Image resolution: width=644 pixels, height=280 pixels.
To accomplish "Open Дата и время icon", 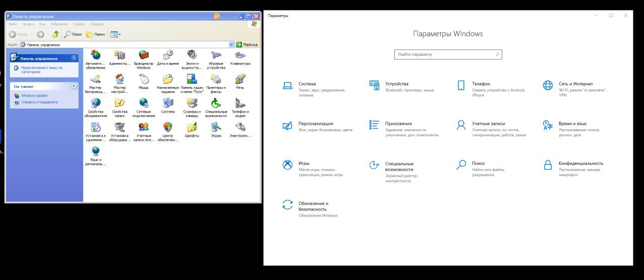I will 168,54.
